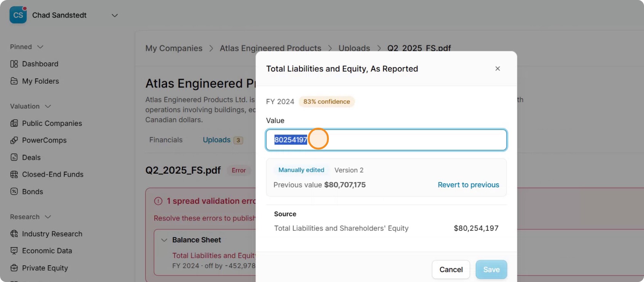Click Revert to previous link

468,185
